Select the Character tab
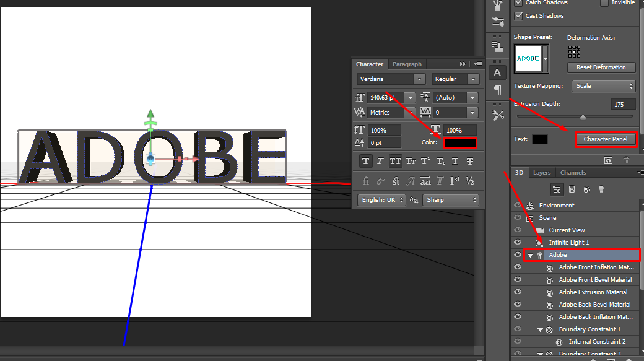Screen dimensions: 644x361 point(369,64)
